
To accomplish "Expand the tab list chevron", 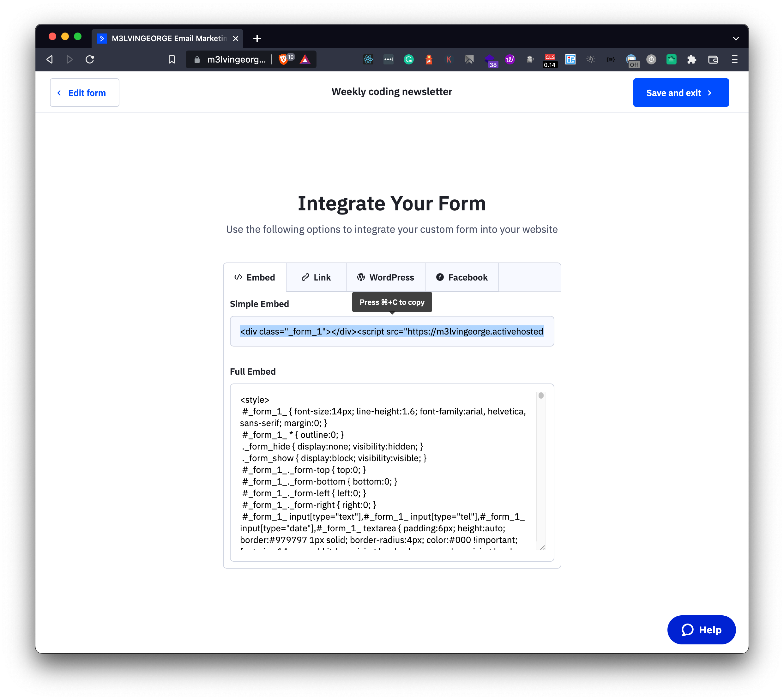I will point(736,39).
